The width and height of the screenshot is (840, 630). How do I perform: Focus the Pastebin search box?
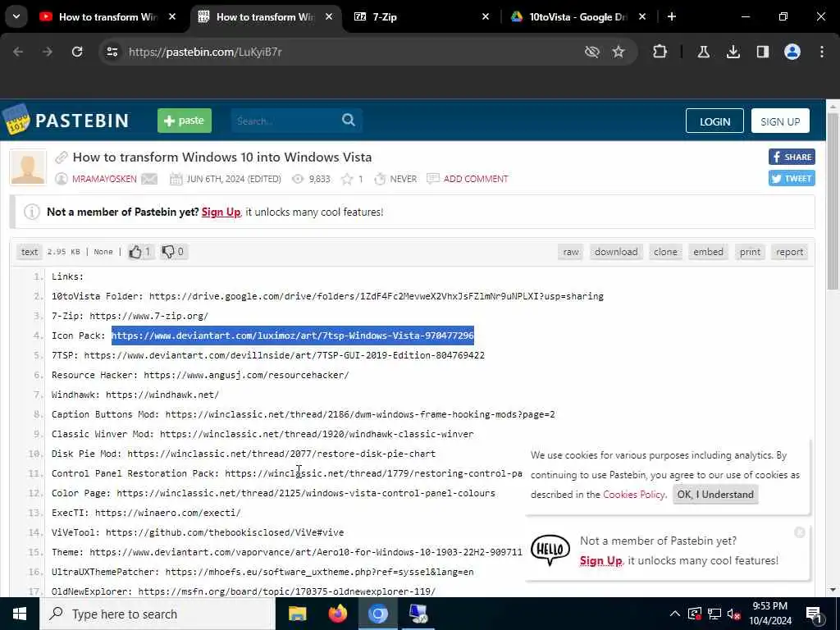[x=286, y=121]
